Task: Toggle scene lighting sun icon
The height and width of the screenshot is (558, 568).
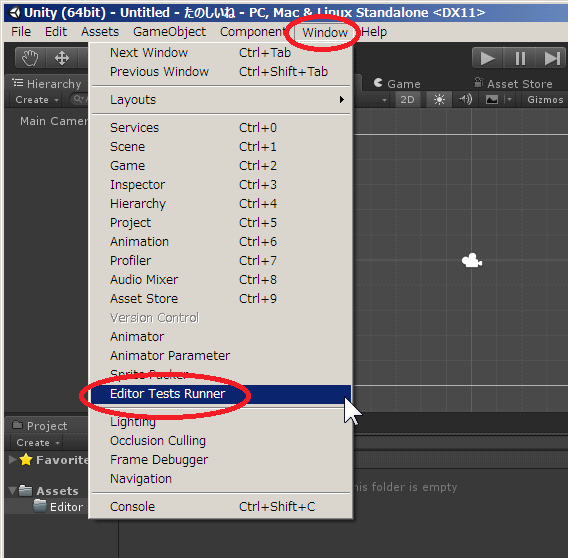Action: click(439, 100)
